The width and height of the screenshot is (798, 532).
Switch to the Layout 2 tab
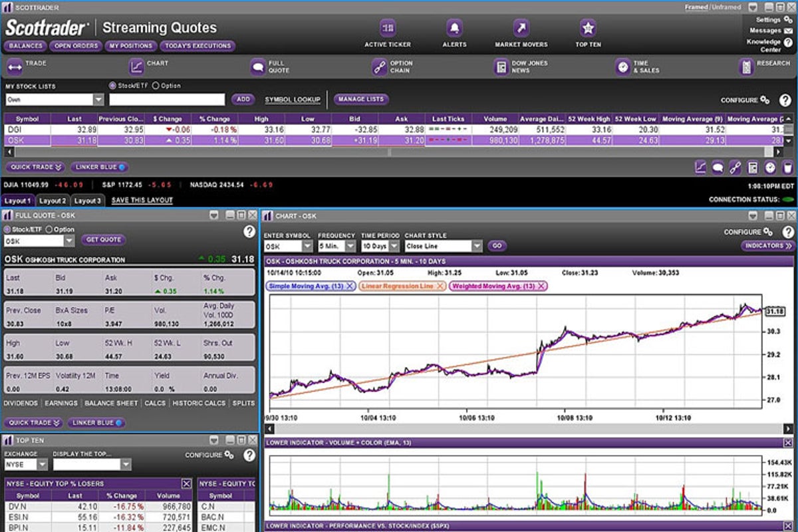(x=52, y=200)
